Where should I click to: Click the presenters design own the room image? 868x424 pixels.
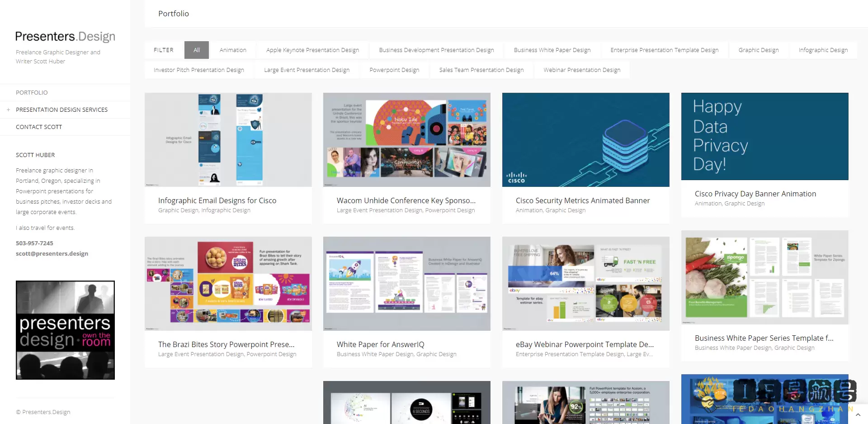pos(65,330)
